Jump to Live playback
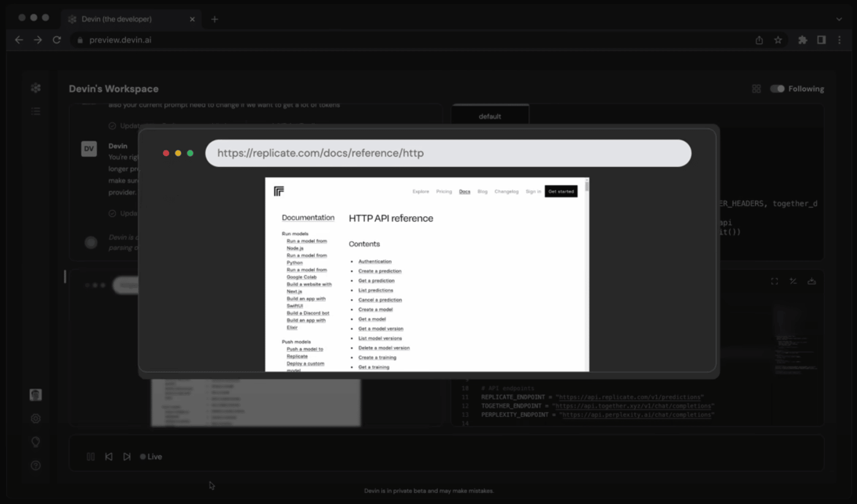This screenshot has width=857, height=504. [x=151, y=457]
